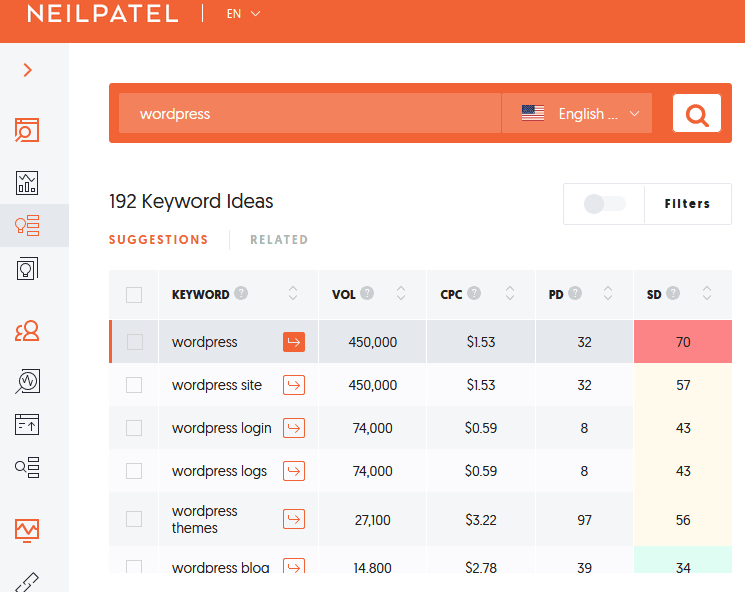Click the PD value 97
Image resolution: width=745 pixels, height=592 pixels.
click(x=584, y=520)
